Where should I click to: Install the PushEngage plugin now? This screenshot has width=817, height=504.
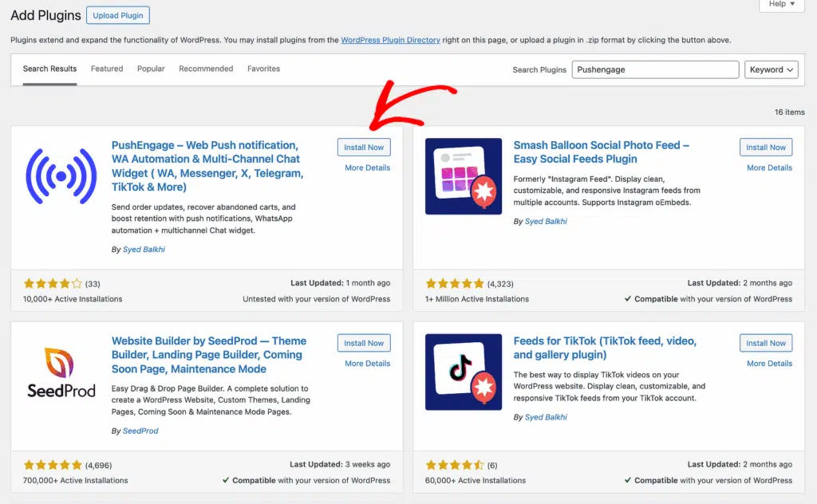pos(364,148)
